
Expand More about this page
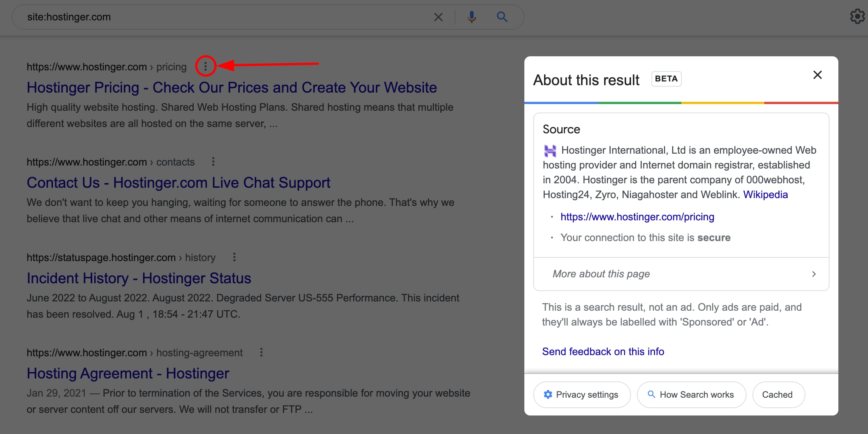tap(601, 274)
